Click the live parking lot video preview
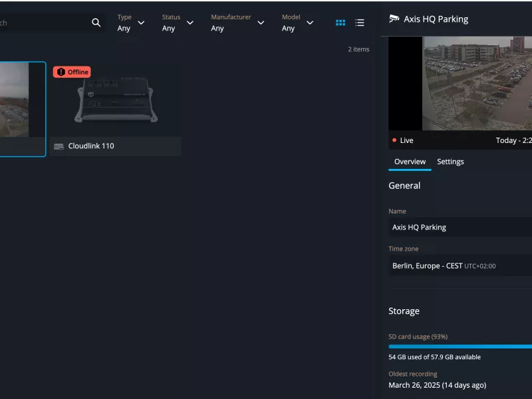 click(x=477, y=83)
